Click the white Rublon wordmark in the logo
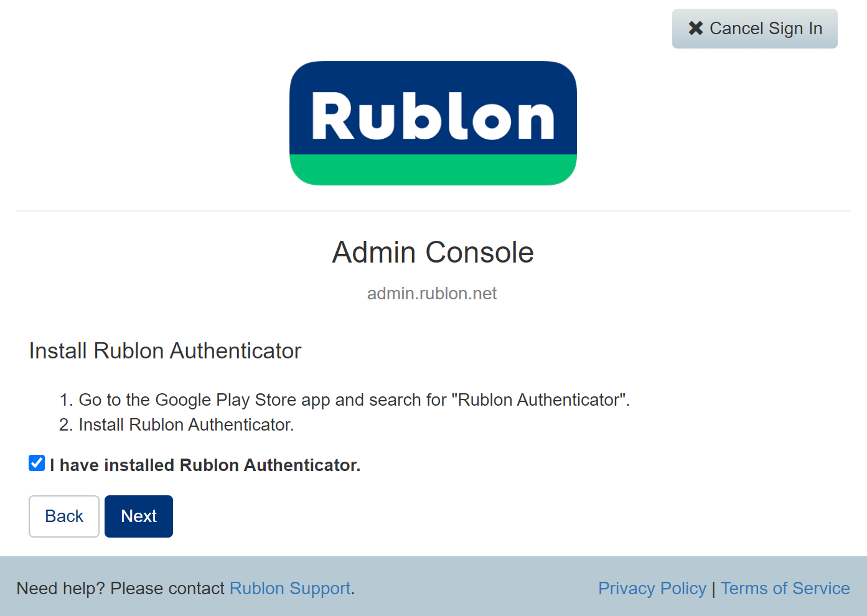The height and width of the screenshot is (616, 867). coord(433,116)
